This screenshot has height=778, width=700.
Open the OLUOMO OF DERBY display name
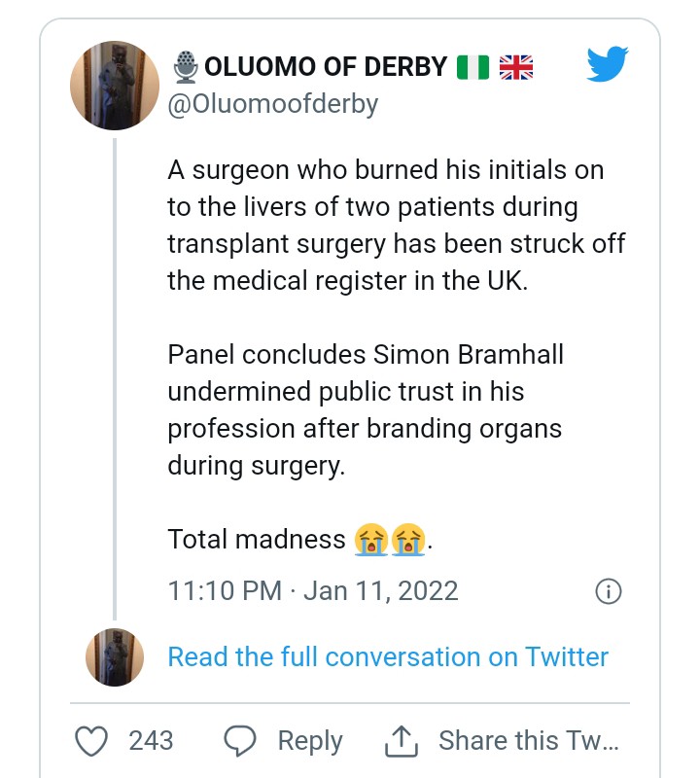[326, 67]
